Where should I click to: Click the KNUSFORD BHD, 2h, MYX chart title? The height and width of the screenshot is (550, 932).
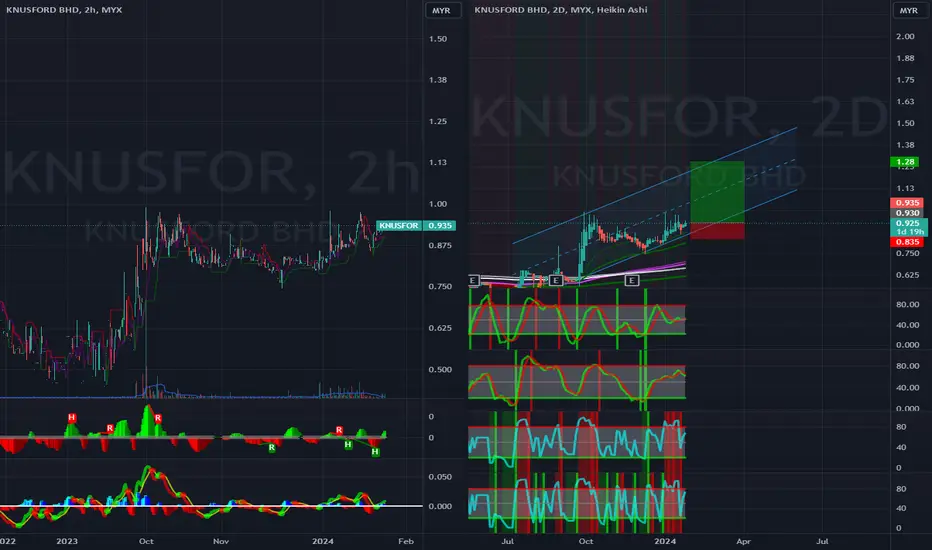coord(64,10)
